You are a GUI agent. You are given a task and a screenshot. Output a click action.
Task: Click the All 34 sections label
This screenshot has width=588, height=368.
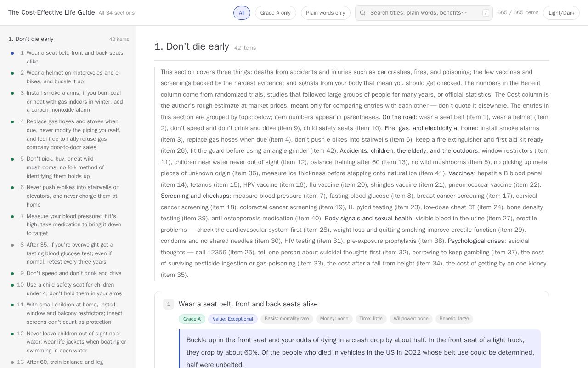[117, 13]
